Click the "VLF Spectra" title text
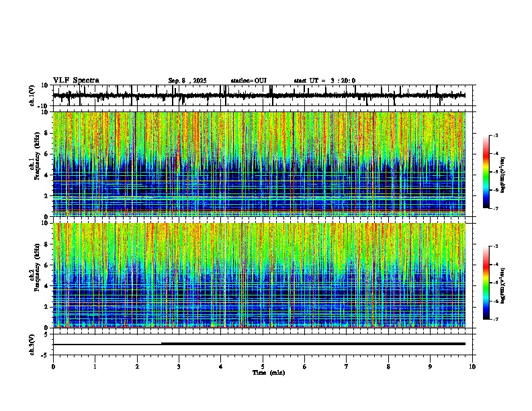The width and height of the screenshot is (532, 411). (x=76, y=80)
